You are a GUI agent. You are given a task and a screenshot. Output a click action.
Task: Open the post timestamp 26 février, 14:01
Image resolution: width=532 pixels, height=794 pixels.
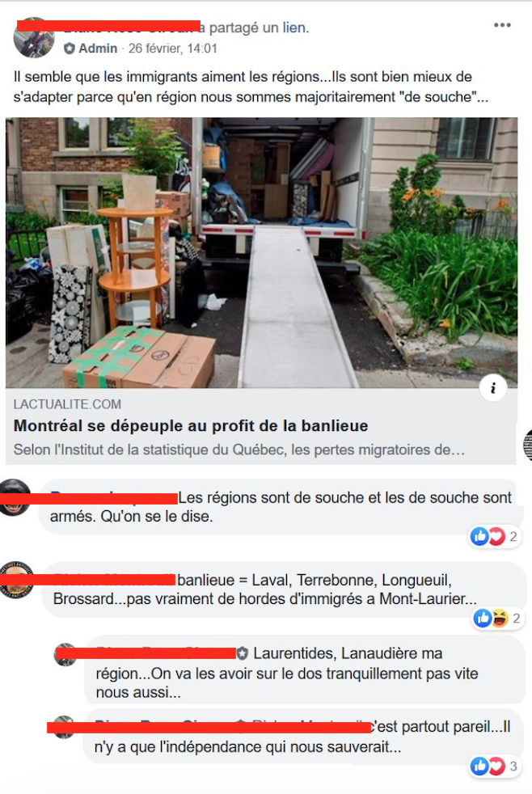click(172, 49)
